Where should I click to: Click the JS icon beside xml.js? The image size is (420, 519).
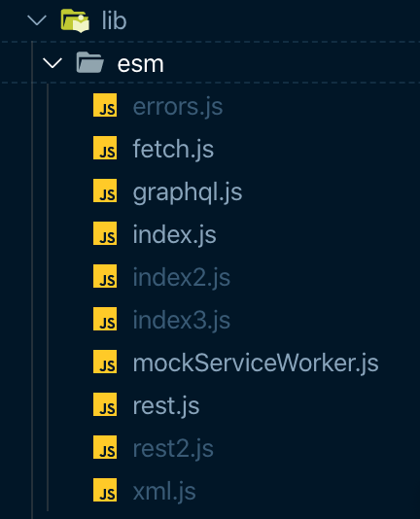tap(105, 490)
